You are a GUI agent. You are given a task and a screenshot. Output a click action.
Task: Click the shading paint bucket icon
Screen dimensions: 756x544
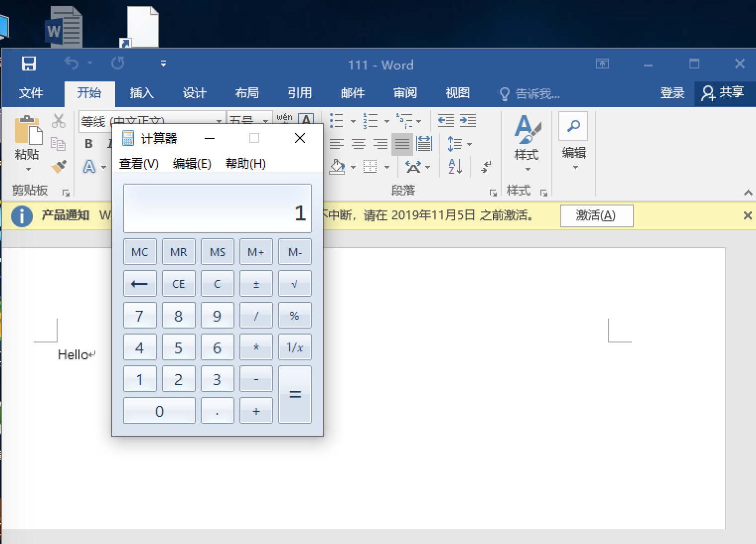[x=337, y=166]
